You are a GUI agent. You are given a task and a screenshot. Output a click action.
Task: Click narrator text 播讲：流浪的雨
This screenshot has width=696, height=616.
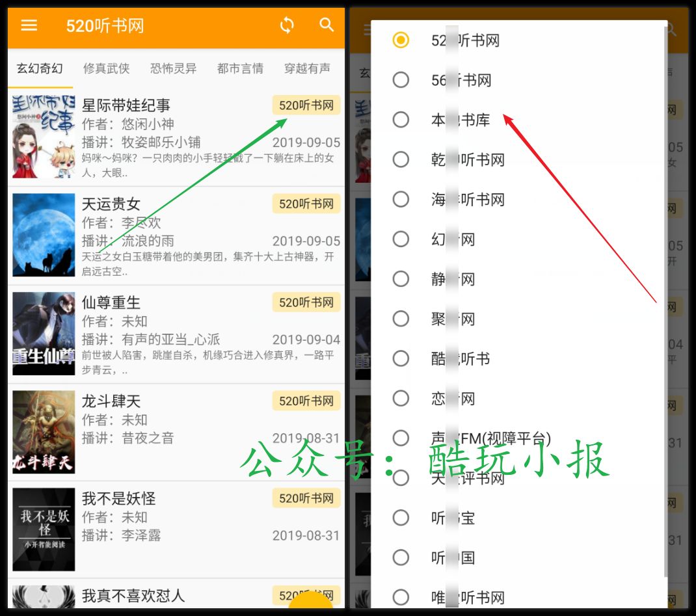[128, 241]
